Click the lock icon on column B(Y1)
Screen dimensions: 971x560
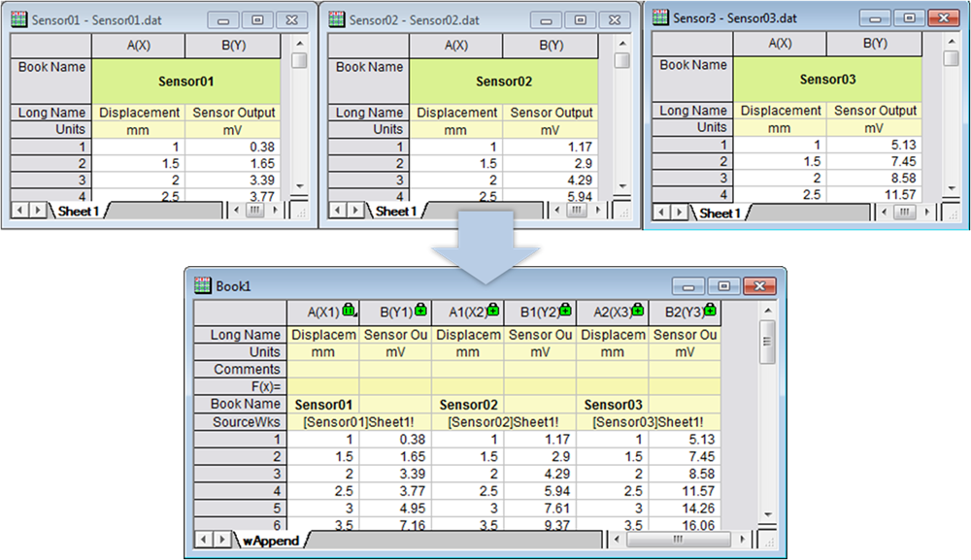(x=421, y=310)
